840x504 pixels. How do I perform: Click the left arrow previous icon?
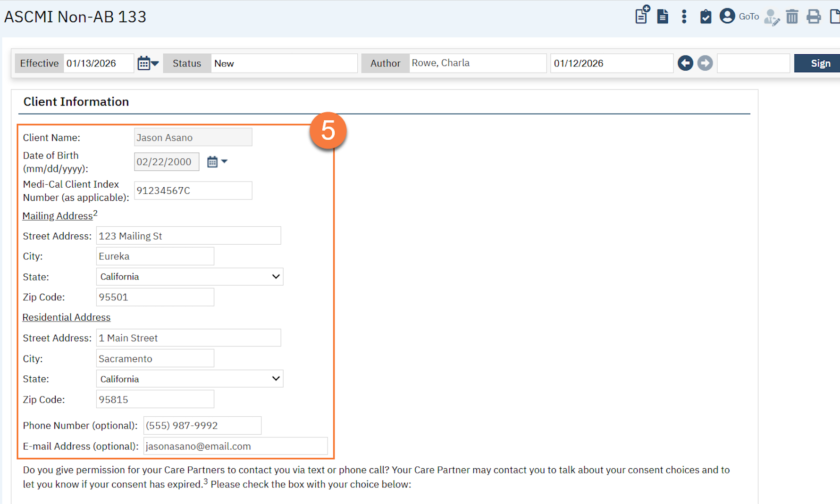point(685,63)
